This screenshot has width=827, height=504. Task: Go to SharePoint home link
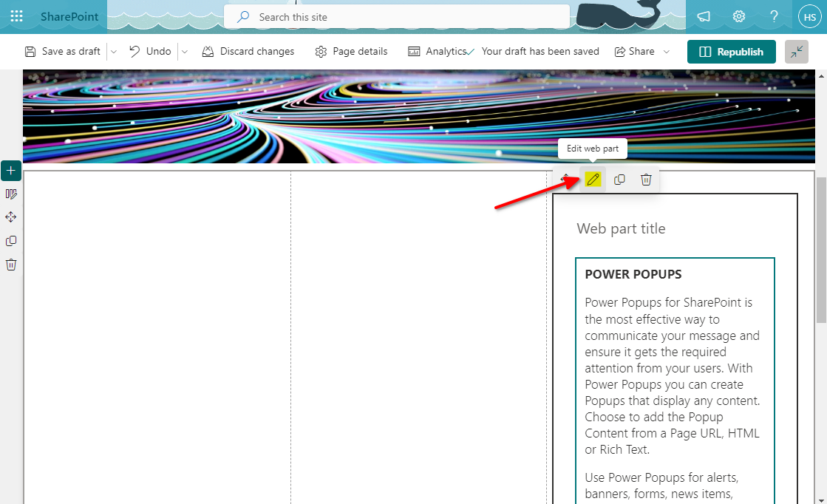[69, 17]
